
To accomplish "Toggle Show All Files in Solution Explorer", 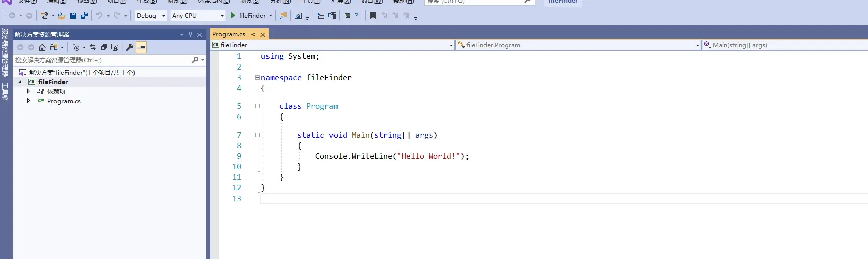I will coord(115,47).
